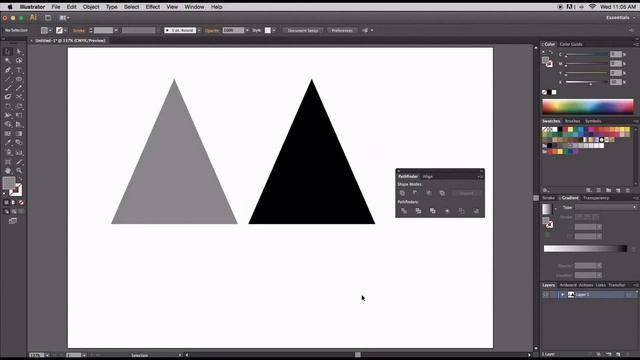The width and height of the screenshot is (640, 360).
Task: Select the Magic Wand tool
Action: [x=8, y=60]
